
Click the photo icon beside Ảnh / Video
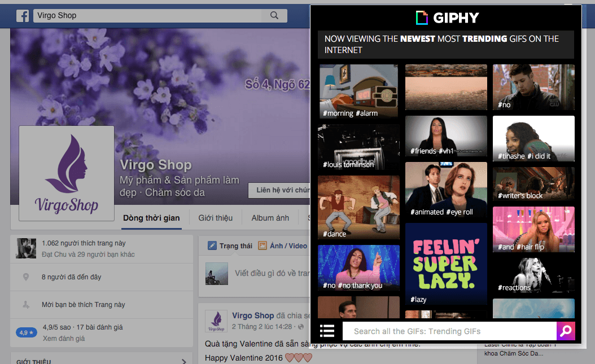tap(262, 245)
